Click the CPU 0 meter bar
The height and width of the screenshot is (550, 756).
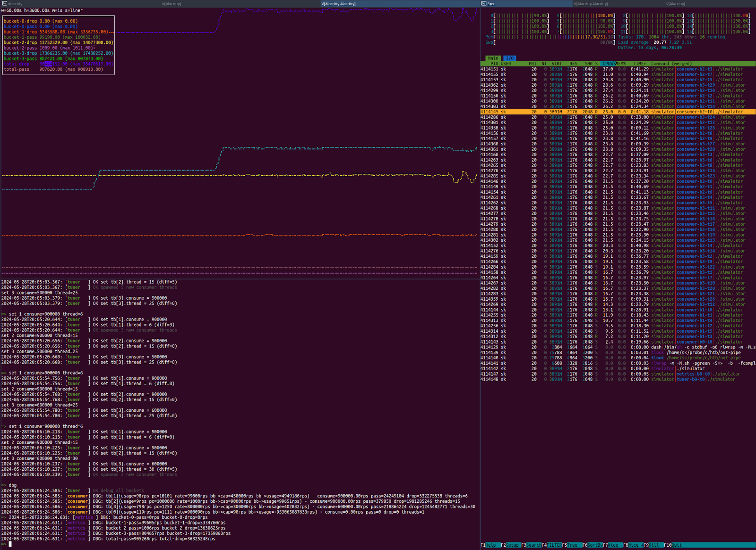[520, 16]
